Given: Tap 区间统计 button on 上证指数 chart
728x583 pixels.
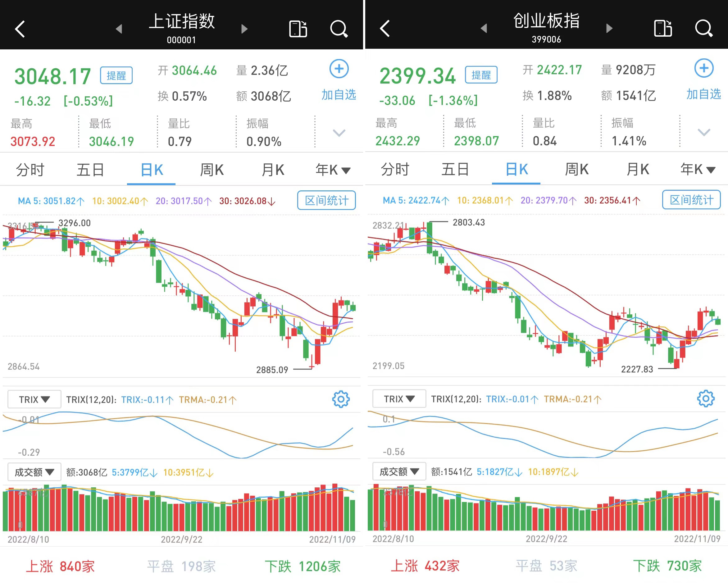Looking at the screenshot, I should click(326, 200).
